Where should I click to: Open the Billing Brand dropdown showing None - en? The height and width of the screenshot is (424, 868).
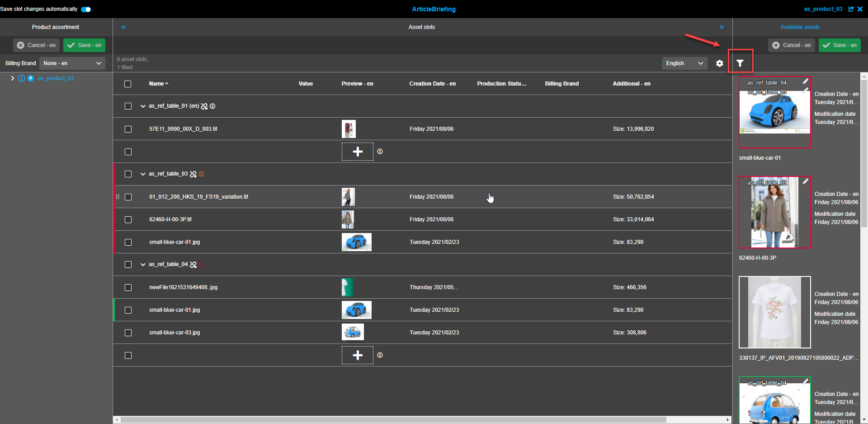(x=72, y=63)
